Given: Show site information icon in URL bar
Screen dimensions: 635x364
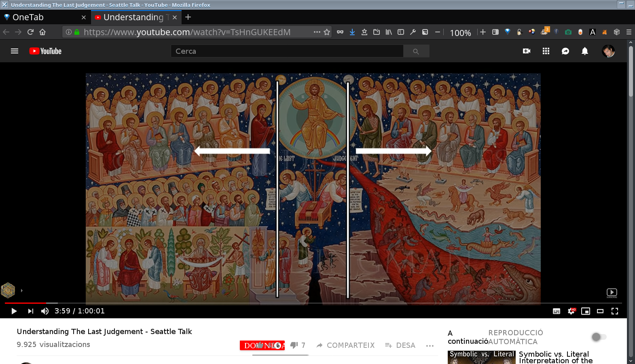Looking at the screenshot, I should (x=69, y=32).
